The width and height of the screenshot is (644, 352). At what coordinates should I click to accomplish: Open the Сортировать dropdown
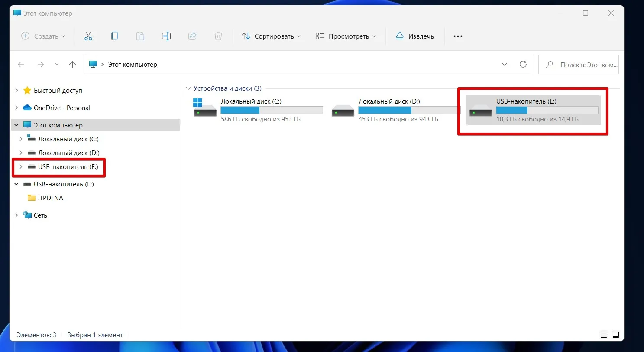271,36
